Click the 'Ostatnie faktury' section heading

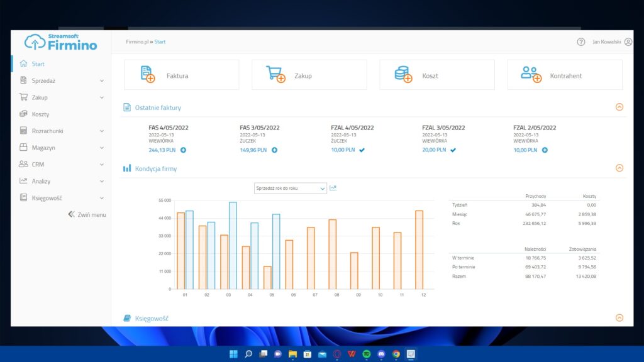pyautogui.click(x=158, y=107)
